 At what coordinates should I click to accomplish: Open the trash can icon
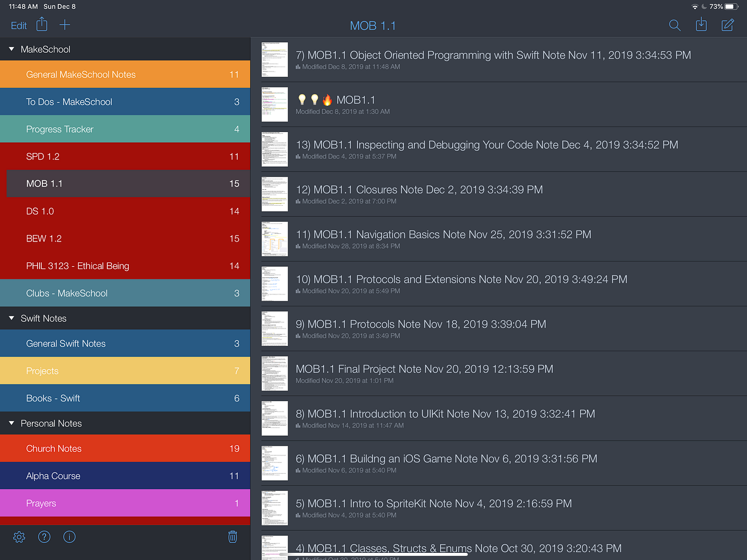[233, 537]
